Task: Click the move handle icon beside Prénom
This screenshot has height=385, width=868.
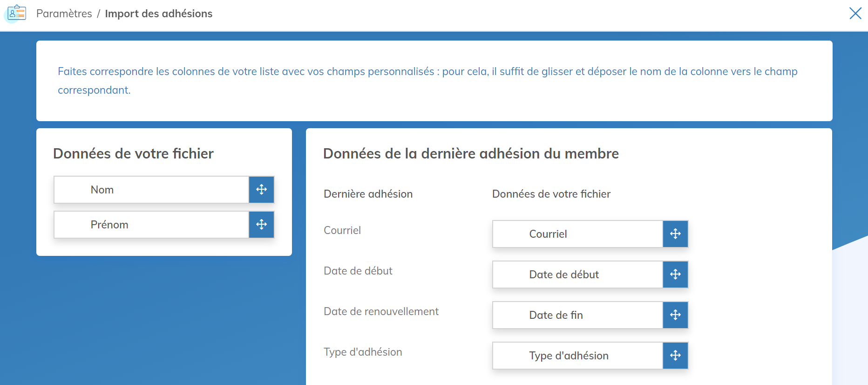Action: 261,225
